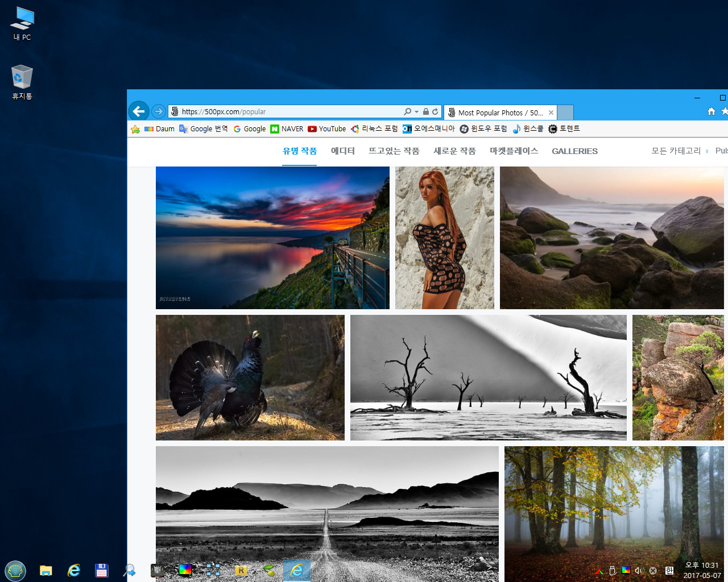The width and height of the screenshot is (728, 582).
Task: Click the USB safely remove tray icon
Action: click(x=613, y=571)
